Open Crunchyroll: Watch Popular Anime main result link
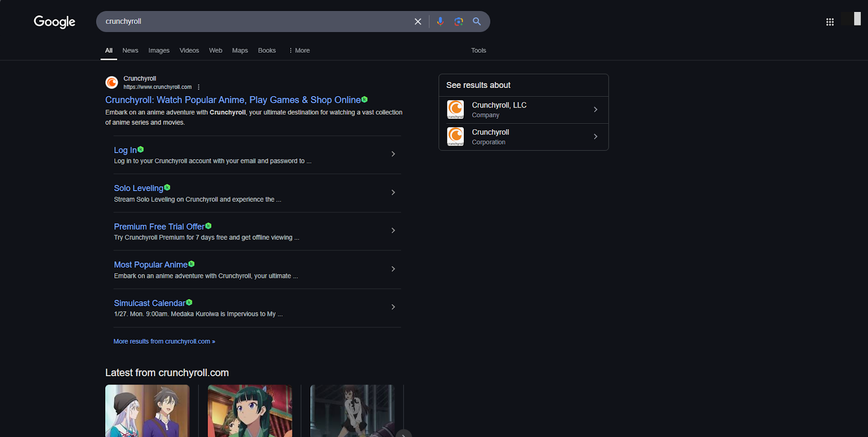The image size is (868, 437). pyautogui.click(x=233, y=100)
